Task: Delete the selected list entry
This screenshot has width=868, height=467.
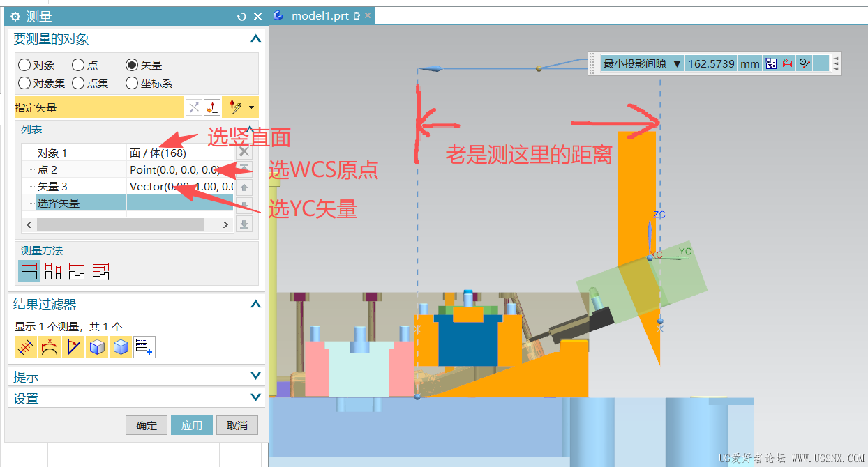Action: coord(244,151)
